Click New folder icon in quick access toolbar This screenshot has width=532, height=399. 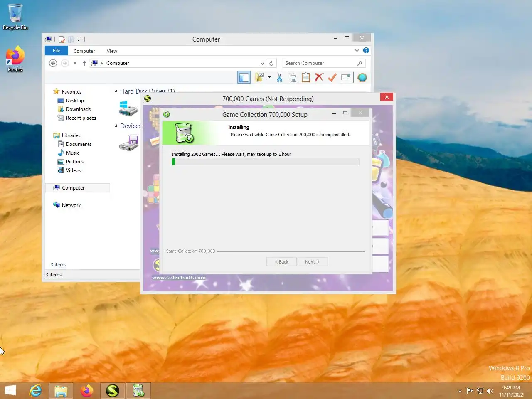(x=71, y=39)
